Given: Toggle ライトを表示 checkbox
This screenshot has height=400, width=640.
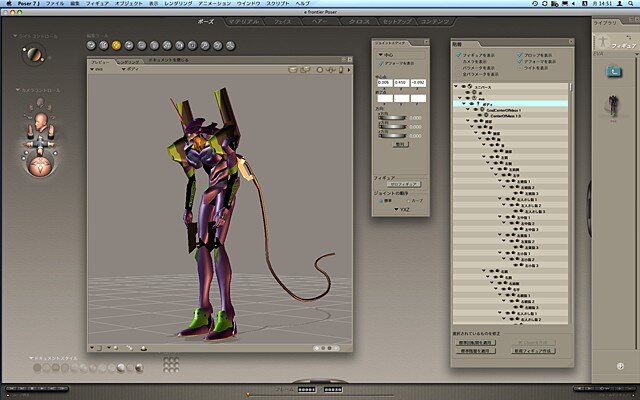Looking at the screenshot, I should [520, 68].
